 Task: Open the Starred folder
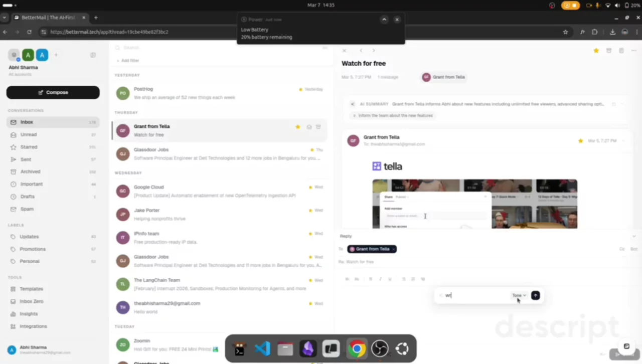tap(53, 147)
